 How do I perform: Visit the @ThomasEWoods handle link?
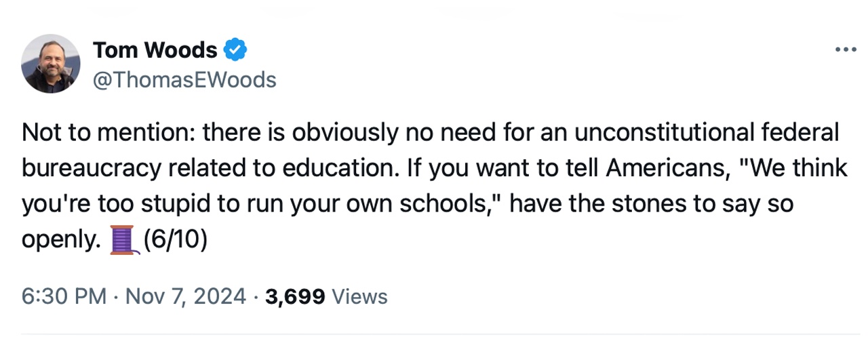point(184,80)
